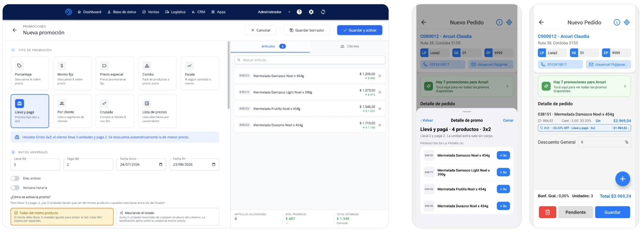Click the Descuento General percentage field
The height and width of the screenshot is (234, 644).
(x=604, y=142)
